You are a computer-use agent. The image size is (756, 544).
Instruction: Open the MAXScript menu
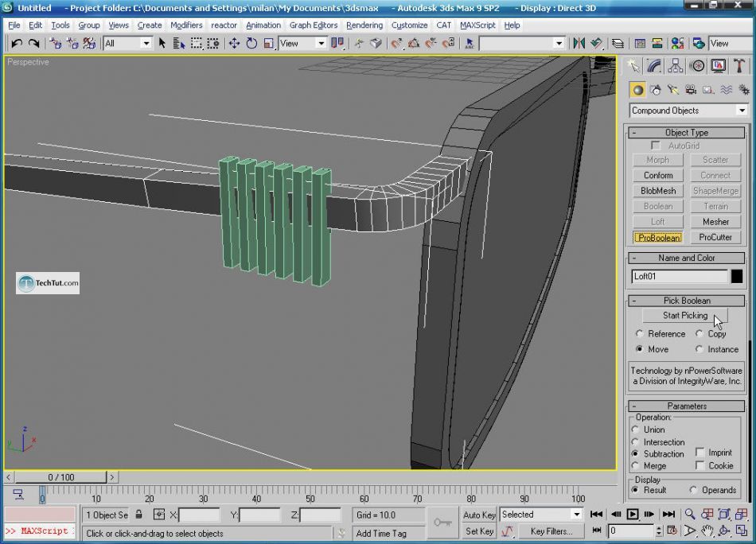pos(477,25)
